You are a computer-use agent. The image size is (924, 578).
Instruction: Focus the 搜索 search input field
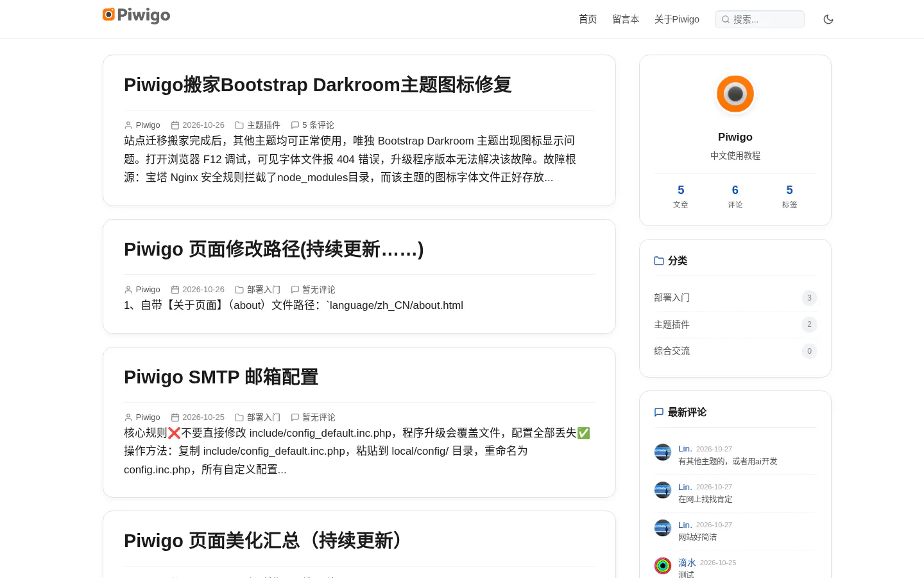tap(760, 19)
